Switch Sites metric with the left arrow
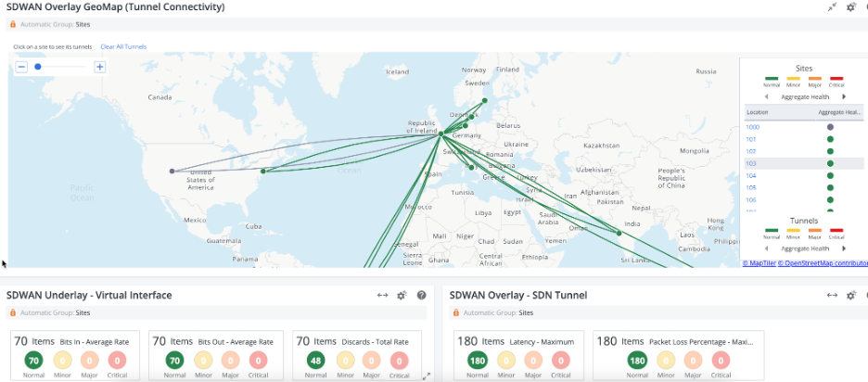Image resolution: width=868 pixels, height=382 pixels. tap(766, 96)
